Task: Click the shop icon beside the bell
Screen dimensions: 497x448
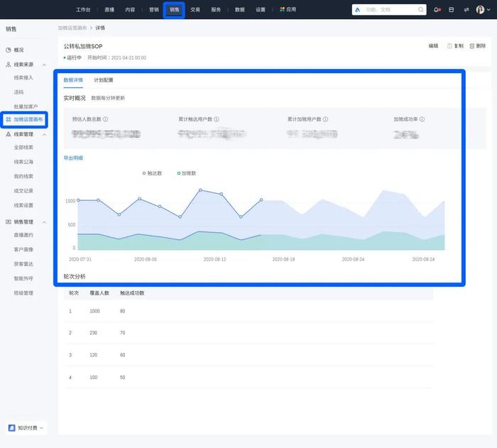Action: [452, 10]
